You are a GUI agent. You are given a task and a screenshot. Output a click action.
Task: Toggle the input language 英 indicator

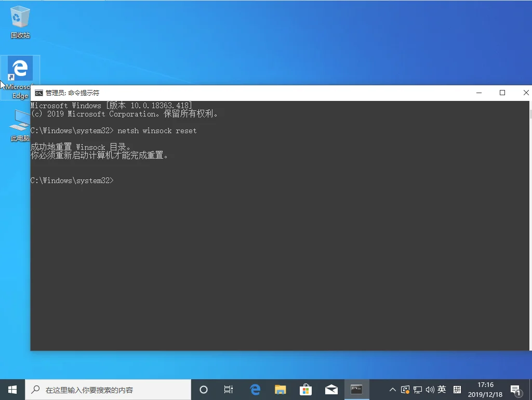tap(442, 390)
